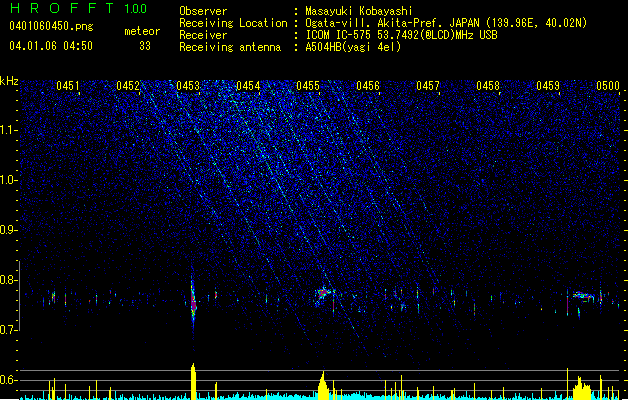The height and width of the screenshot is (400, 629).
Task: Click the 0452 time marker
Action: (128, 85)
